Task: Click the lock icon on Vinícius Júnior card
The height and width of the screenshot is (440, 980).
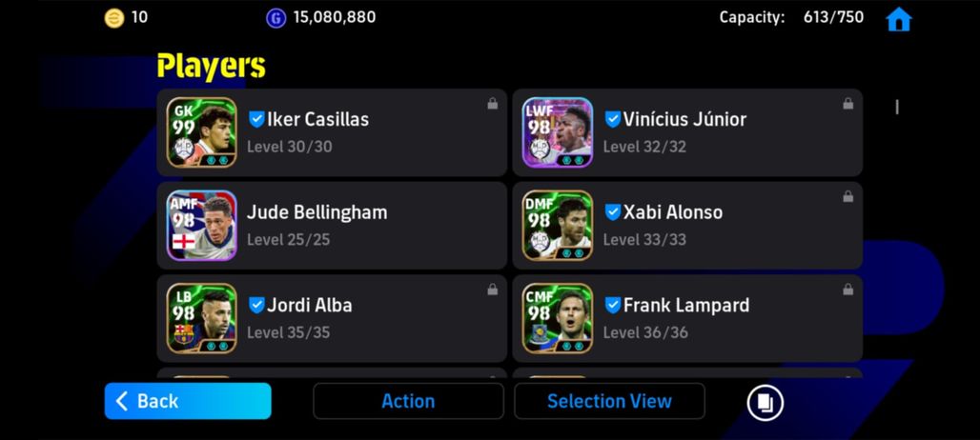Action: pos(848,104)
